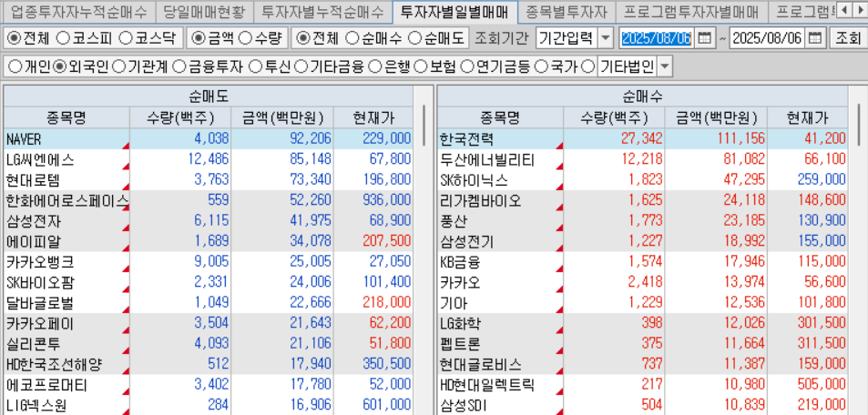Select 기아 row in 순매수 list

coord(643,303)
